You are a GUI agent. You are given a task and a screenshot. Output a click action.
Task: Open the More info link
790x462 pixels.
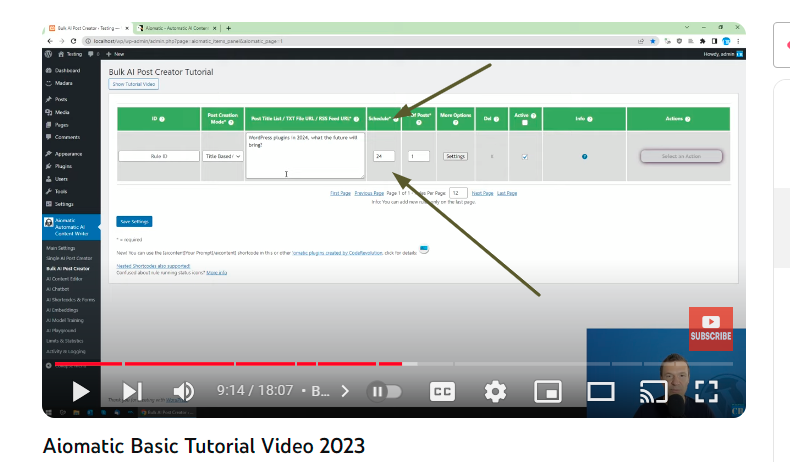tap(217, 273)
